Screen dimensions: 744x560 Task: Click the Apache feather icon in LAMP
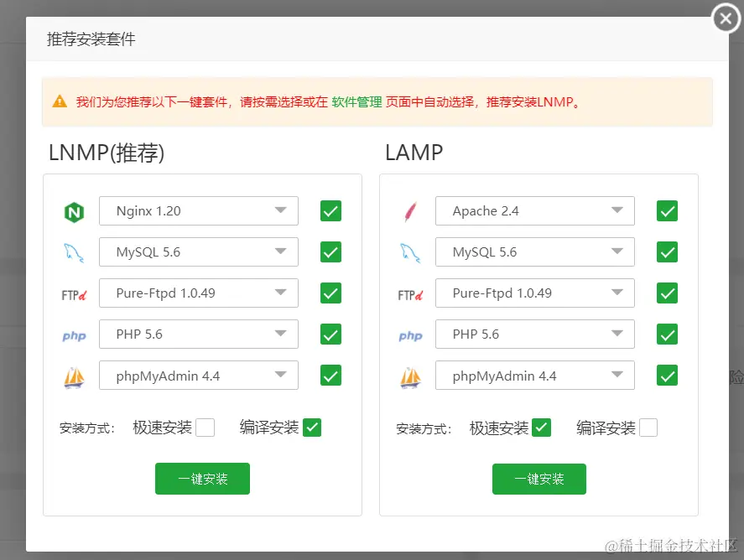(x=411, y=211)
